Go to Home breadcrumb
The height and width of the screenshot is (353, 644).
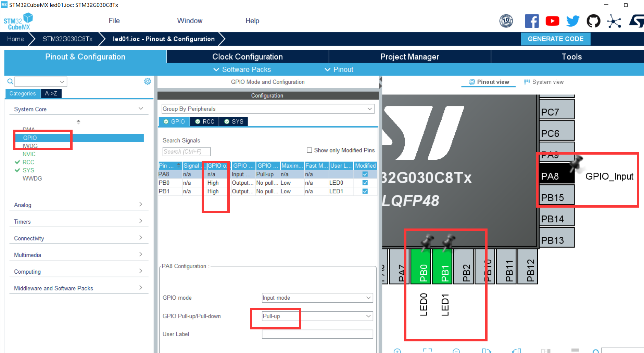point(15,39)
